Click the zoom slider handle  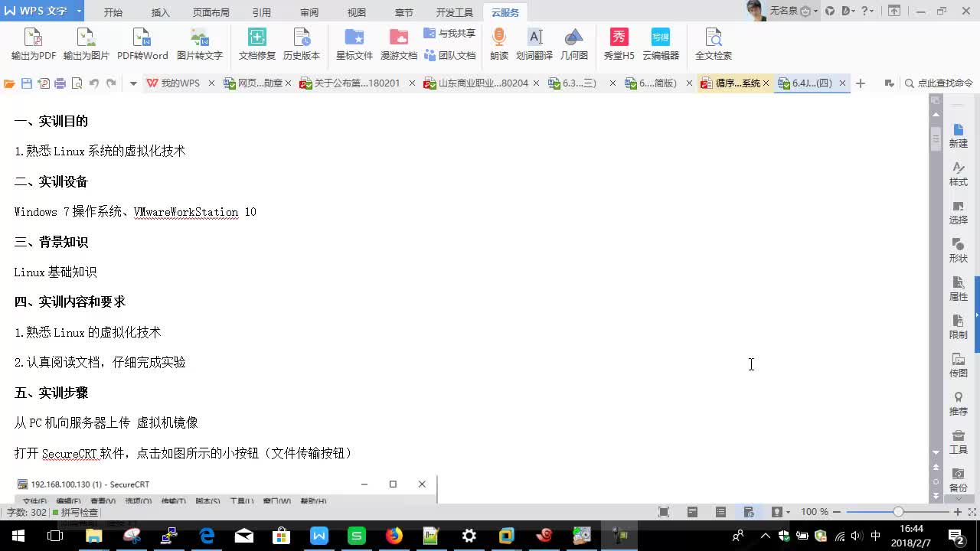tap(898, 512)
